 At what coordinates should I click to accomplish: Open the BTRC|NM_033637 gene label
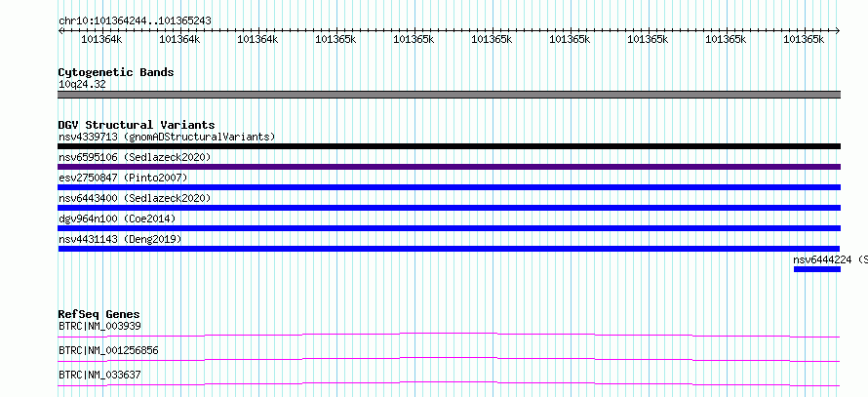[99, 375]
